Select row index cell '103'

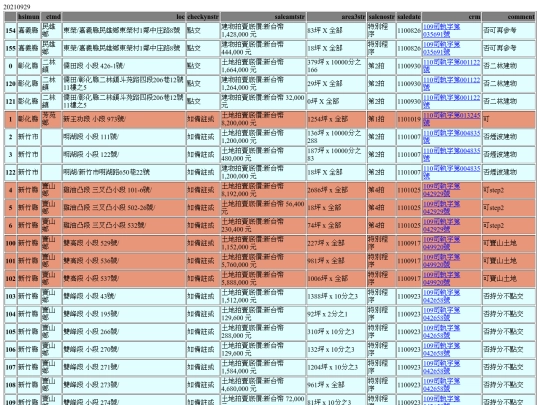click(10, 297)
